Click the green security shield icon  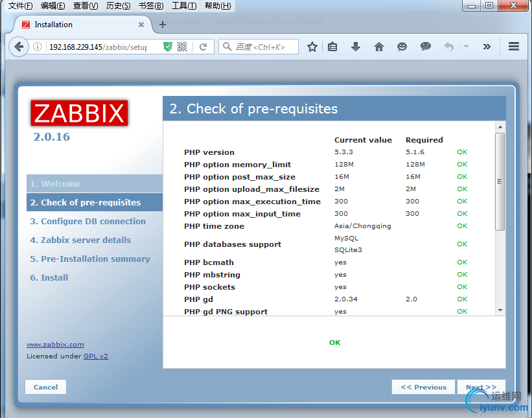(x=168, y=47)
